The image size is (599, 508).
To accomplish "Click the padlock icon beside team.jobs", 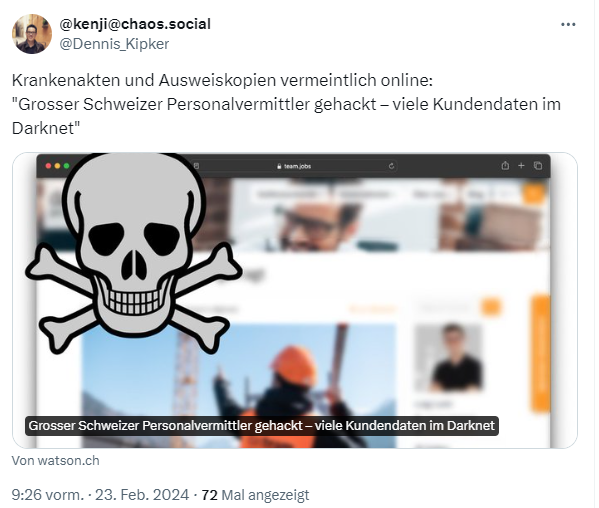I will click(x=279, y=166).
